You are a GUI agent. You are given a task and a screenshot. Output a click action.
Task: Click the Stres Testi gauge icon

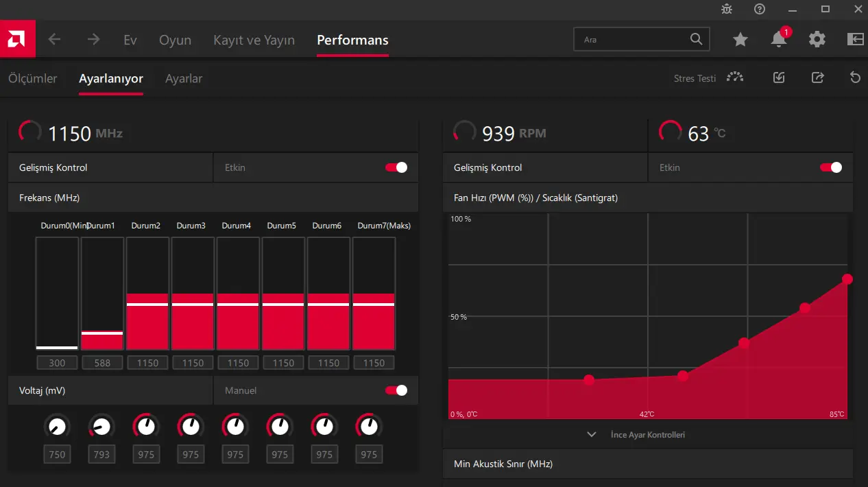tap(735, 78)
